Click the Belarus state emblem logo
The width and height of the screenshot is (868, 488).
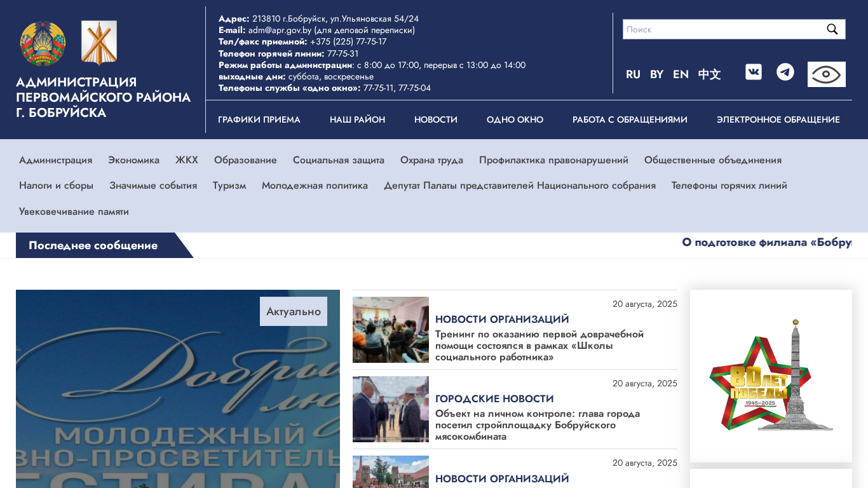43,43
